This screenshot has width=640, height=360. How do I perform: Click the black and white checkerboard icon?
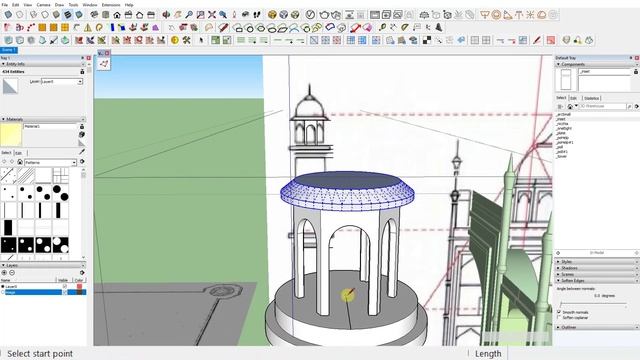[x=427, y=40]
